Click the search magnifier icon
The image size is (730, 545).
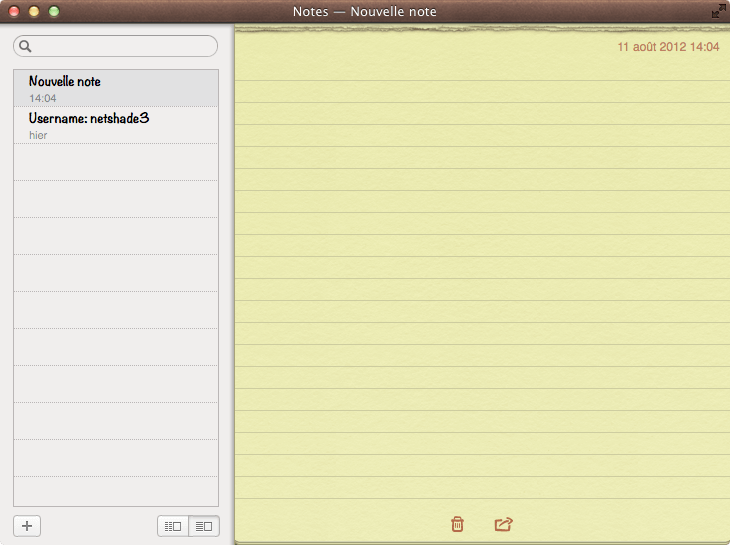pos(25,46)
